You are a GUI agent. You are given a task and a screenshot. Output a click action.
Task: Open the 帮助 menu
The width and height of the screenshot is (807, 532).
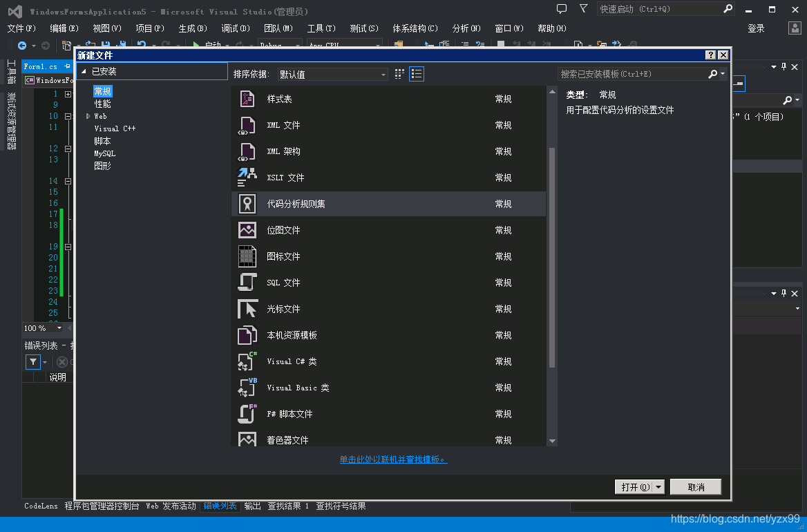(x=552, y=28)
